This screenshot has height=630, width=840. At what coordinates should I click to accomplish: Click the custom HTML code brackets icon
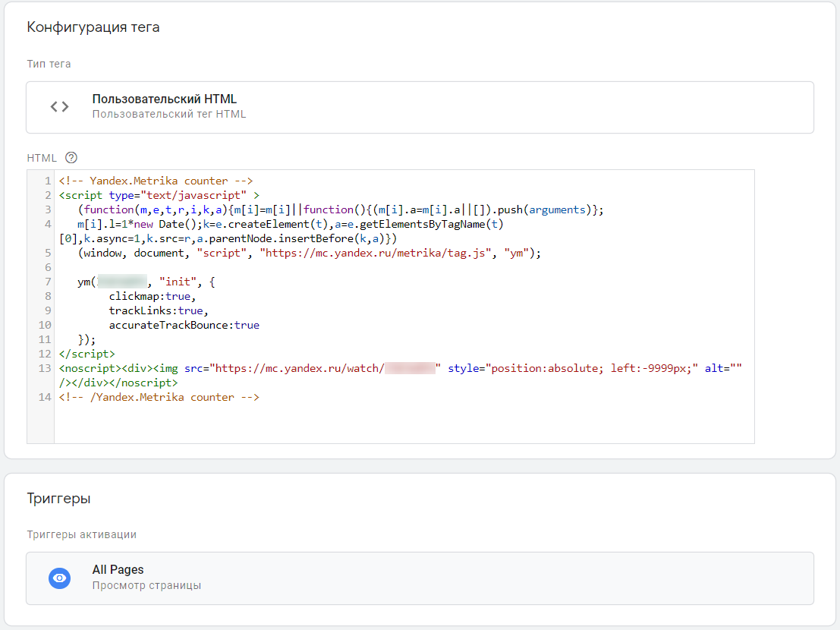click(59, 106)
